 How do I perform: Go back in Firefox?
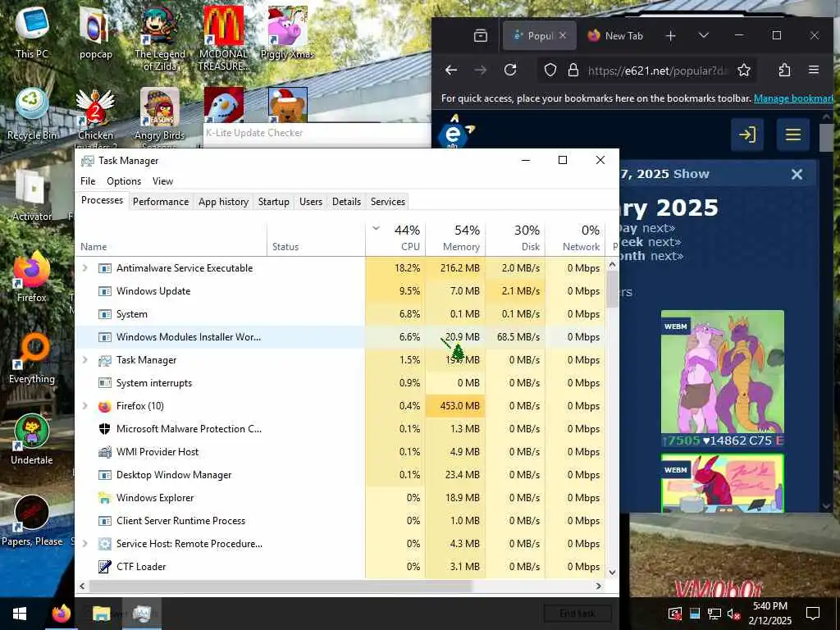(x=451, y=70)
